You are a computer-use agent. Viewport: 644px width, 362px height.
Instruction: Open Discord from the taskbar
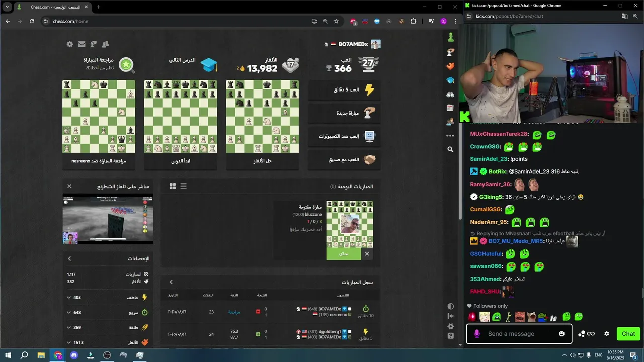coord(74,355)
